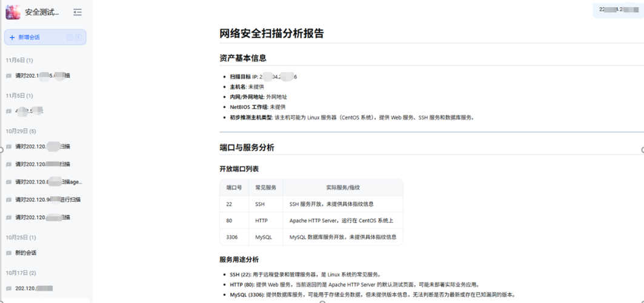Image resolution: width=644 pixels, height=303 pixels.
Task: Click the 10月25日 (1) group header
Action: point(21,238)
